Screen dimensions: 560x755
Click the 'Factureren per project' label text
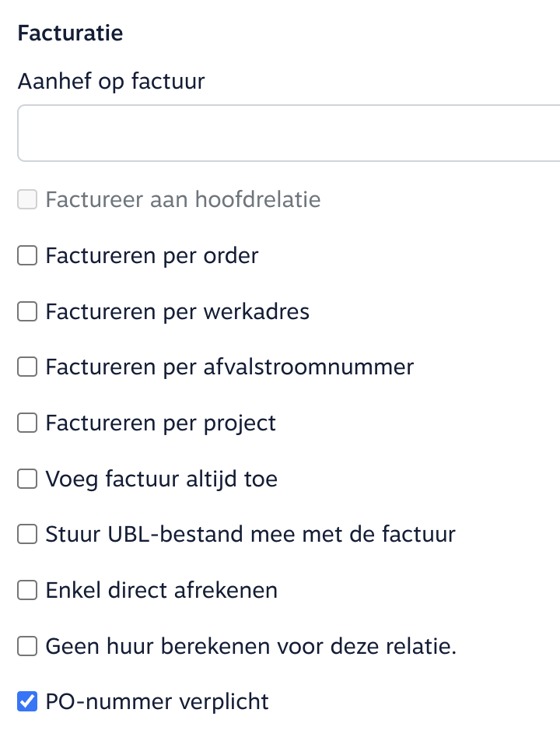pos(160,423)
